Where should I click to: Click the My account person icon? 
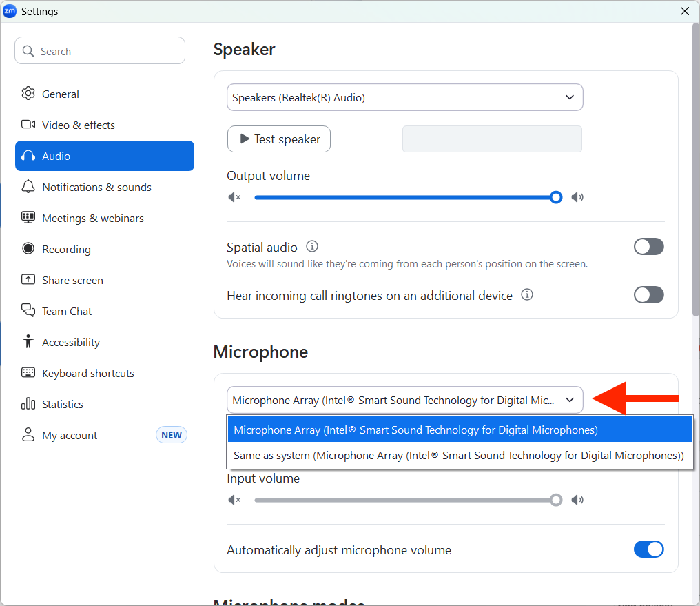28,434
